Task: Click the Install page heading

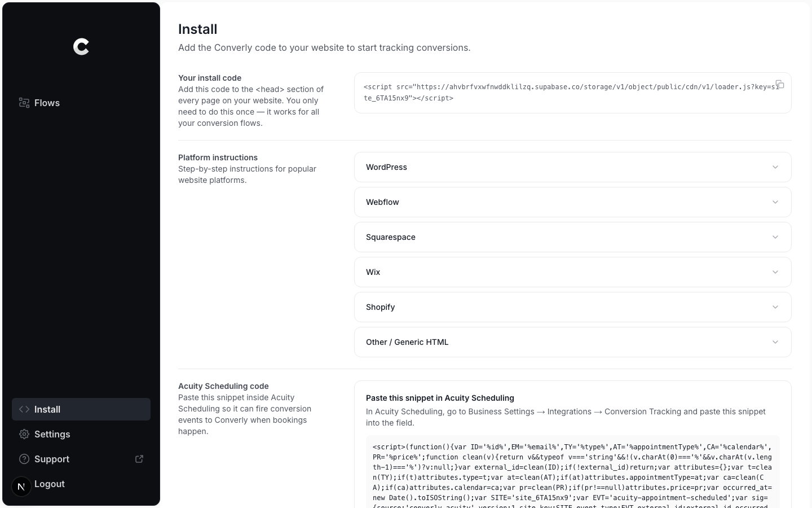Action: click(198, 29)
